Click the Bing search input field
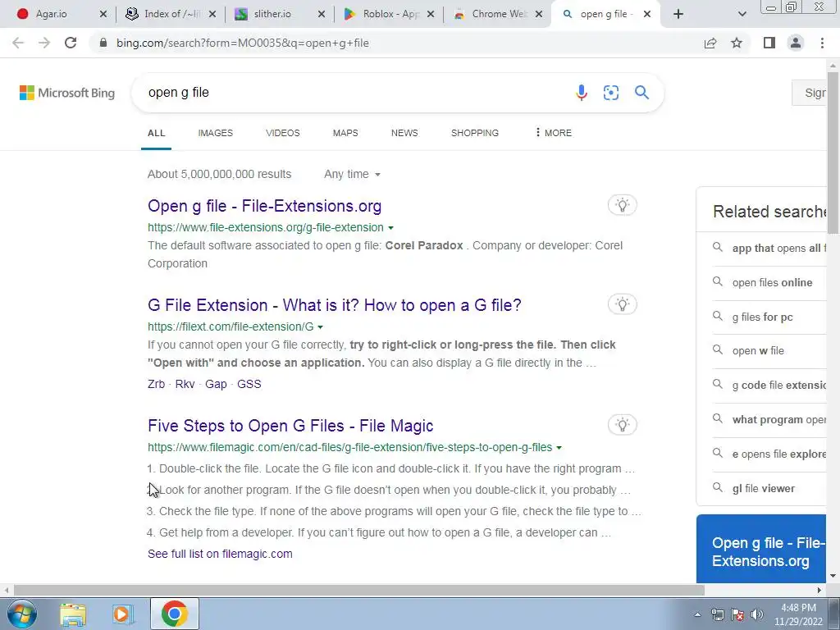The height and width of the screenshot is (630, 840). click(x=354, y=93)
